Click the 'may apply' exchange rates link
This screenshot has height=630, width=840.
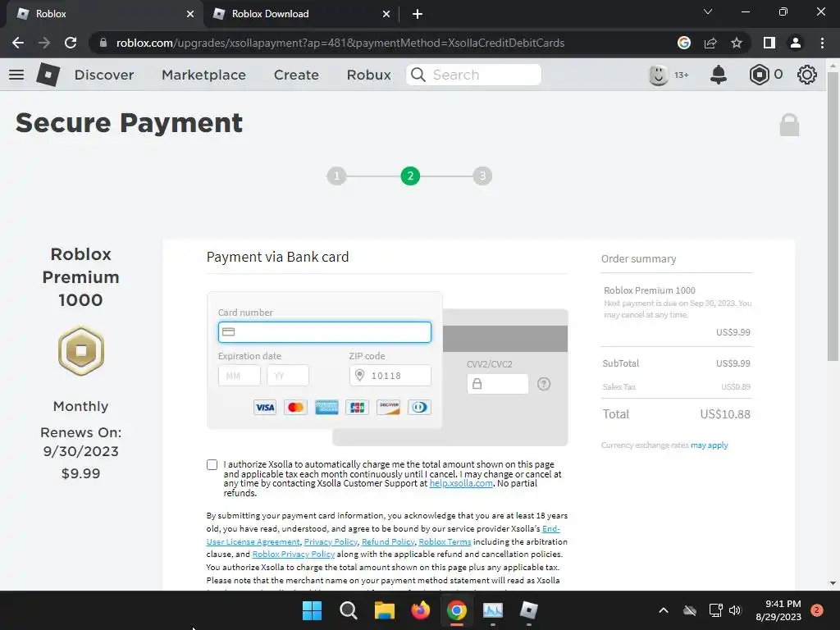[x=710, y=445]
